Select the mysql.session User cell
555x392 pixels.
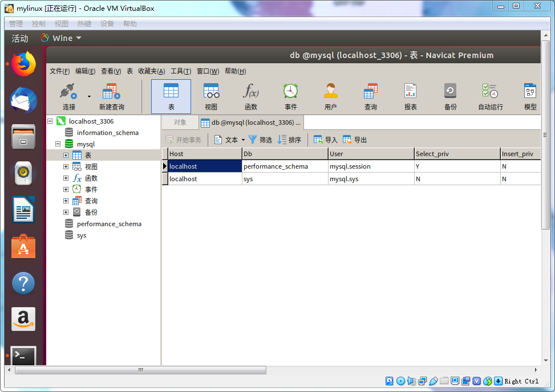371,166
